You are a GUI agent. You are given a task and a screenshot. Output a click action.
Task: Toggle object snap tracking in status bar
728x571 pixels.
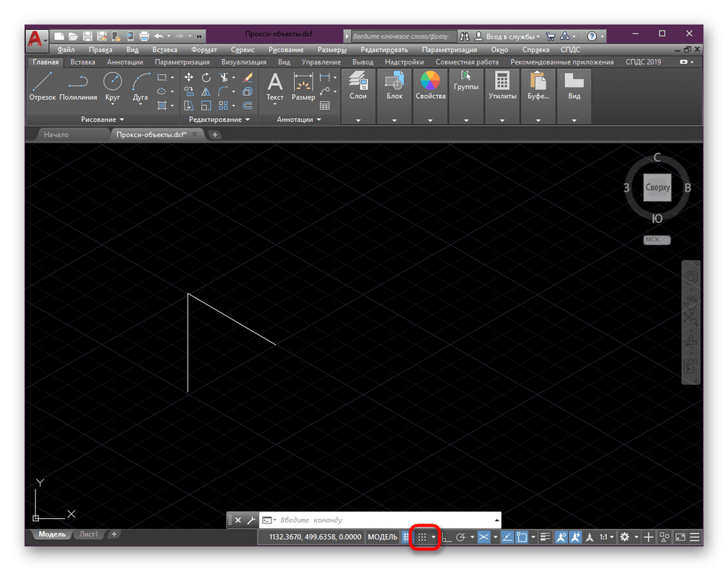pyautogui.click(x=507, y=537)
